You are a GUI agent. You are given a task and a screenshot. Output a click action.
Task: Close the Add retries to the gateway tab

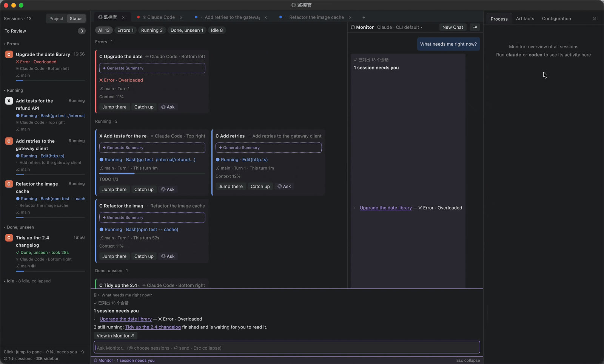click(x=266, y=17)
